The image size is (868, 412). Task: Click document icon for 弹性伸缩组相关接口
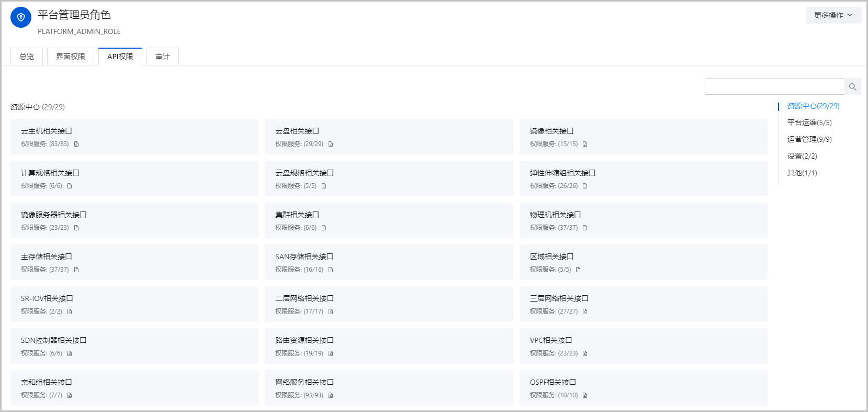coord(585,186)
